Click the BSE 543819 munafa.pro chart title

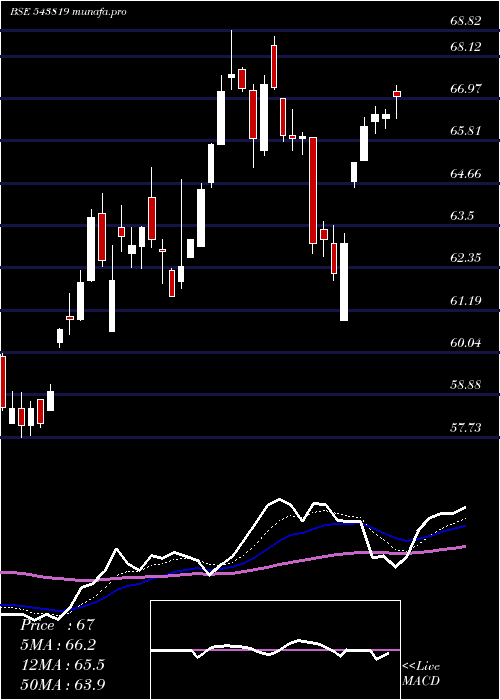[68, 12]
